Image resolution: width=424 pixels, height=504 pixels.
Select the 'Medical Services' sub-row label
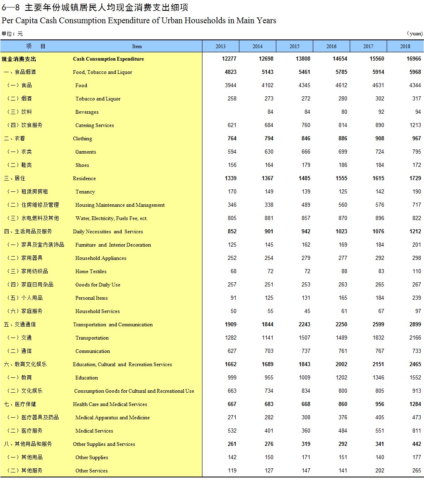(94, 431)
